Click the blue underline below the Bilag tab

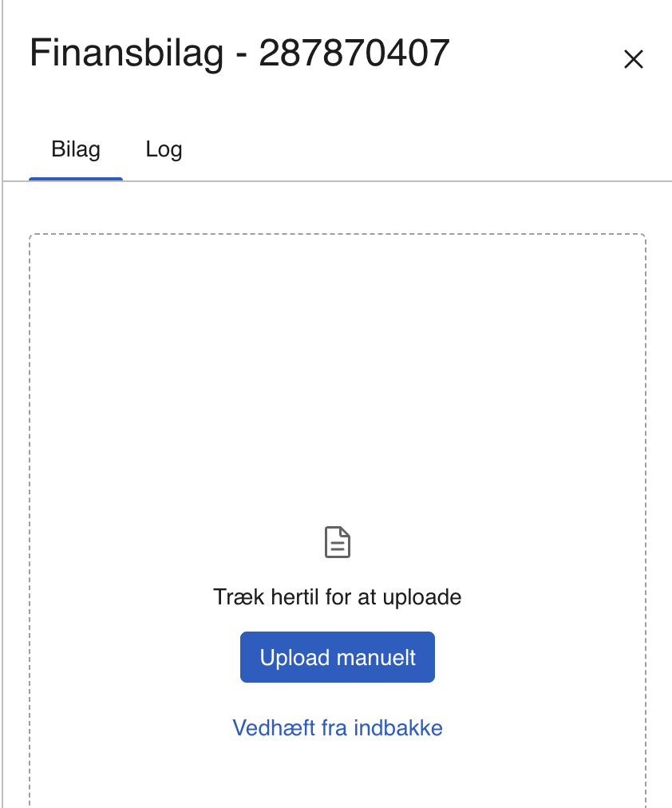[76, 179]
